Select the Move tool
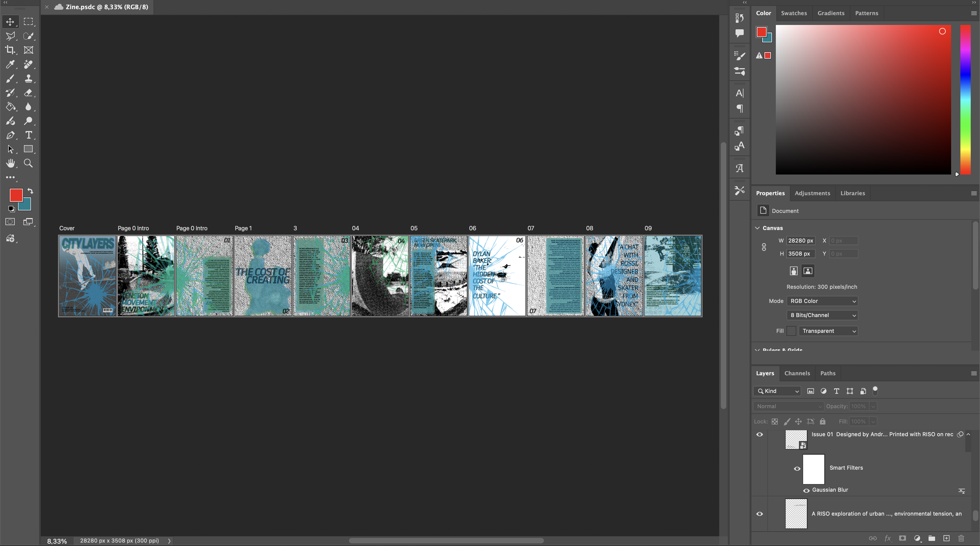Screen dimensions: 980x546 click(10, 22)
